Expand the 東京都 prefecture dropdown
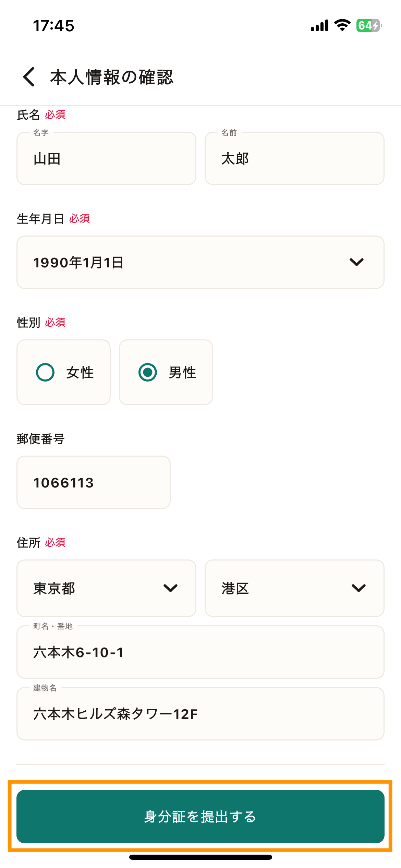 point(106,588)
